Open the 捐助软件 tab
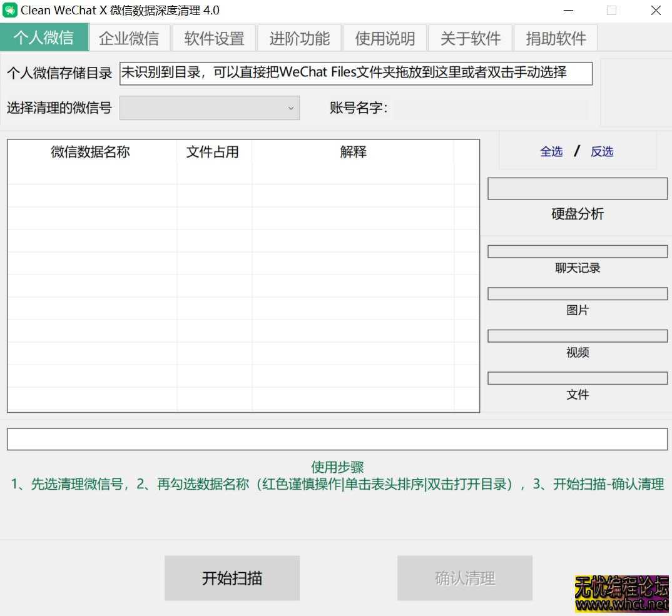Image resolution: width=672 pixels, height=616 pixels. [x=556, y=38]
